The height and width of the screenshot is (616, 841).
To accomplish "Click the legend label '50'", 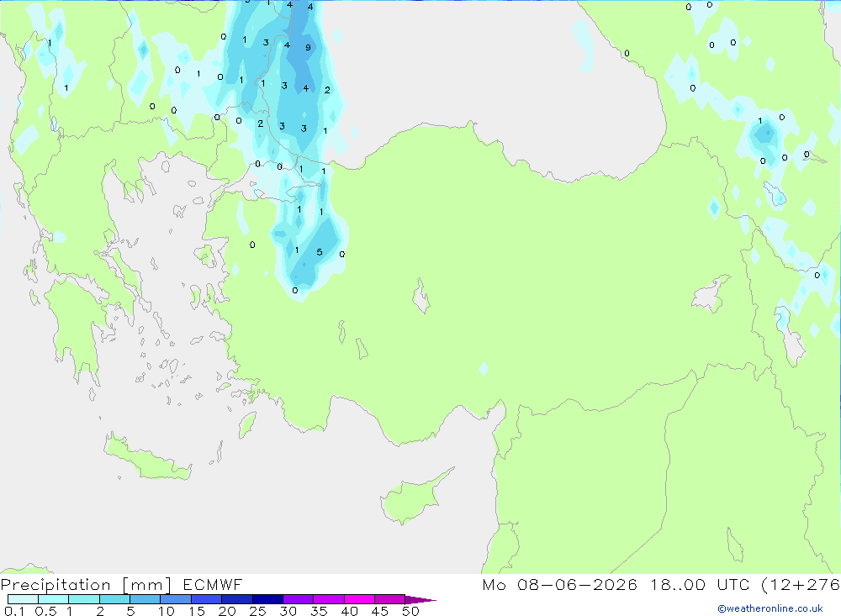I will click(x=410, y=611).
